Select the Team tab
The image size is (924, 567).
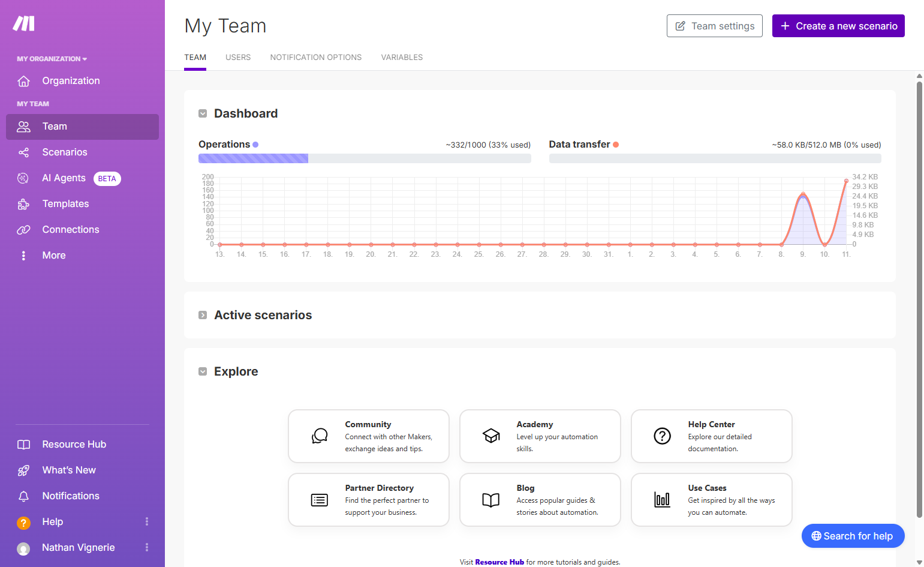pos(195,58)
